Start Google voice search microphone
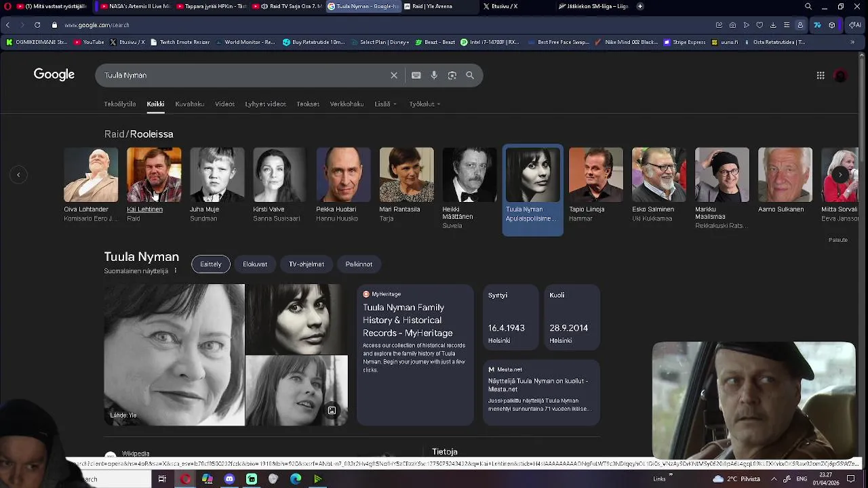Image resolution: width=868 pixels, height=488 pixels. [434, 75]
